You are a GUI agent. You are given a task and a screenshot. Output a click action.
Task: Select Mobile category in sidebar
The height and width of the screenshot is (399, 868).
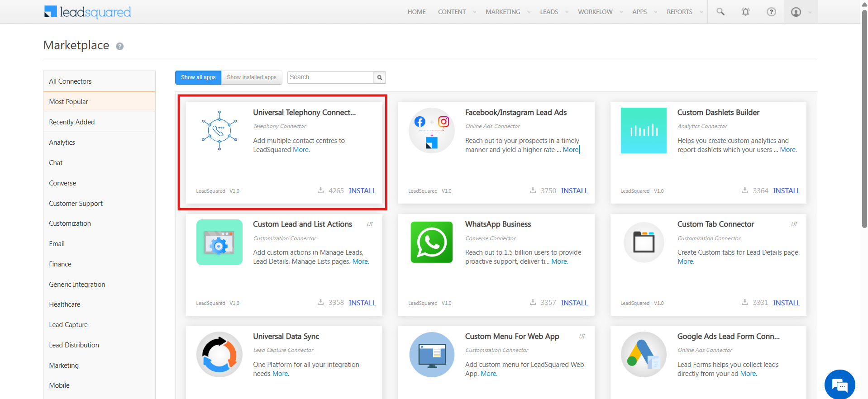point(99,385)
